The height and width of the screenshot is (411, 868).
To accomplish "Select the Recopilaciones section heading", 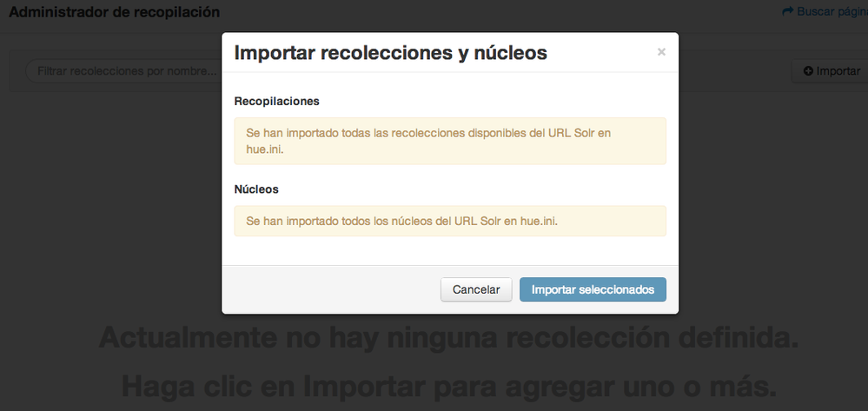I will tap(277, 102).
